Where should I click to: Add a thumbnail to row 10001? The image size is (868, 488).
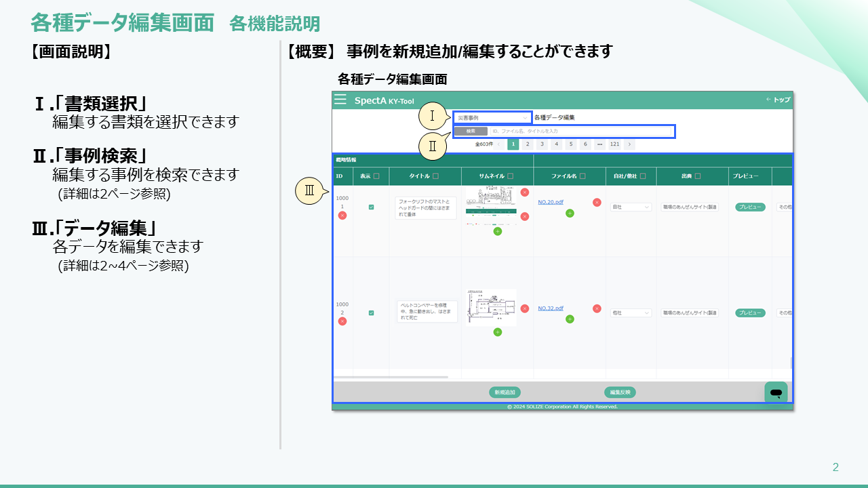(497, 231)
